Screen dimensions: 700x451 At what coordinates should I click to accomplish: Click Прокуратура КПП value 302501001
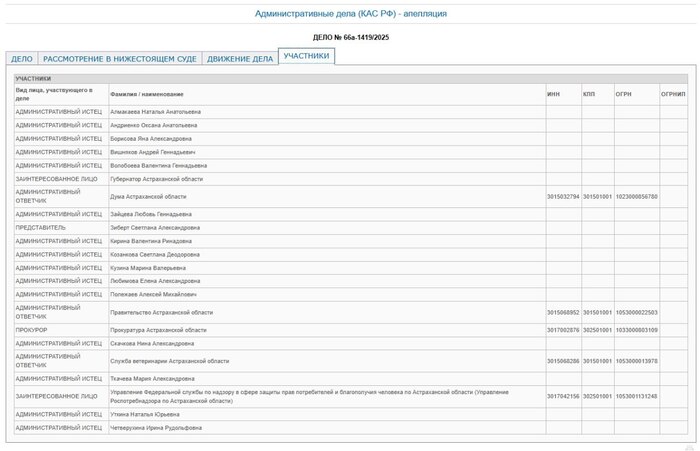[x=598, y=329]
